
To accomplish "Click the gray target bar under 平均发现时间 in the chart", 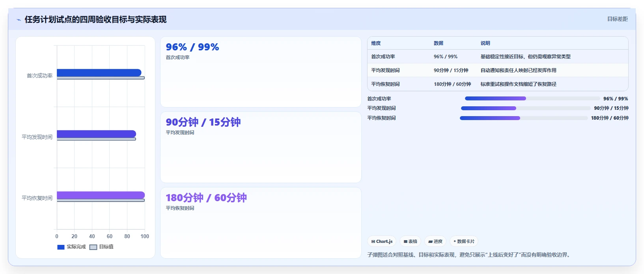I will [96, 139].
